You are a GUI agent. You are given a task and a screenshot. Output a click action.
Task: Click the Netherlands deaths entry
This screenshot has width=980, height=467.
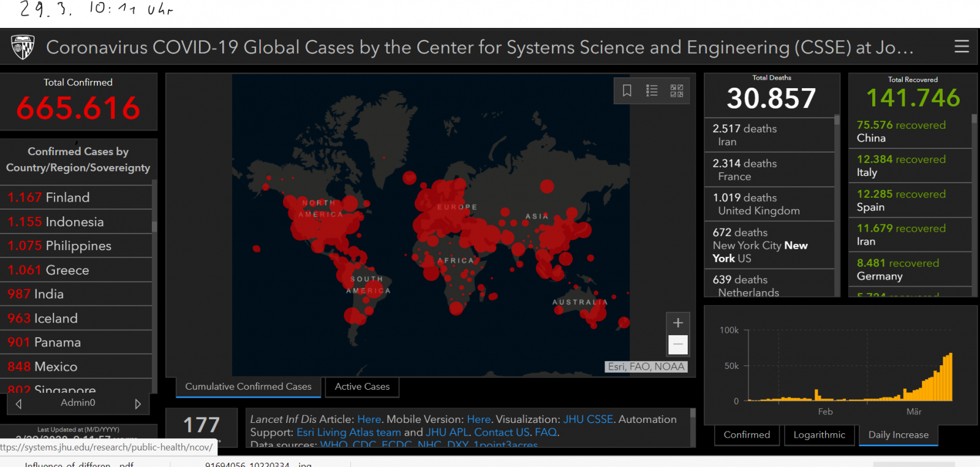tap(769, 284)
